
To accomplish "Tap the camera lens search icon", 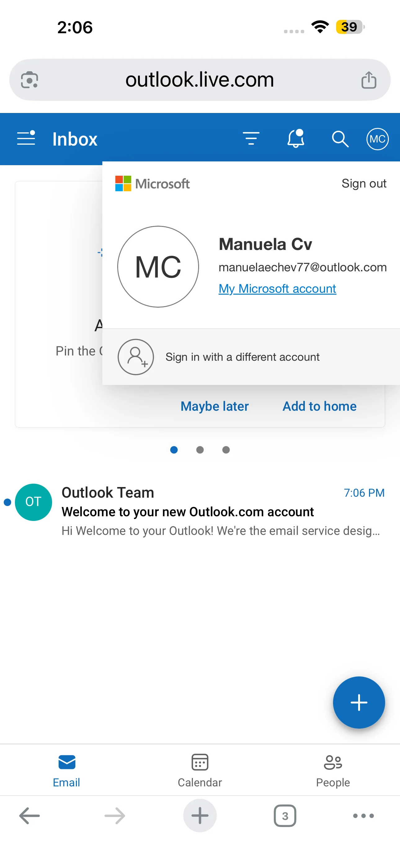I will tap(29, 80).
